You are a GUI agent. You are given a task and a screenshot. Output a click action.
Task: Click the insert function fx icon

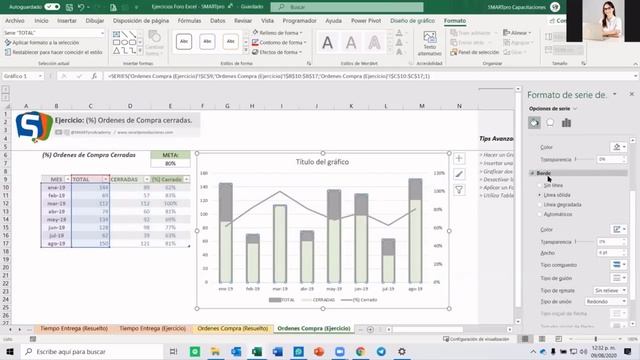tap(94, 76)
